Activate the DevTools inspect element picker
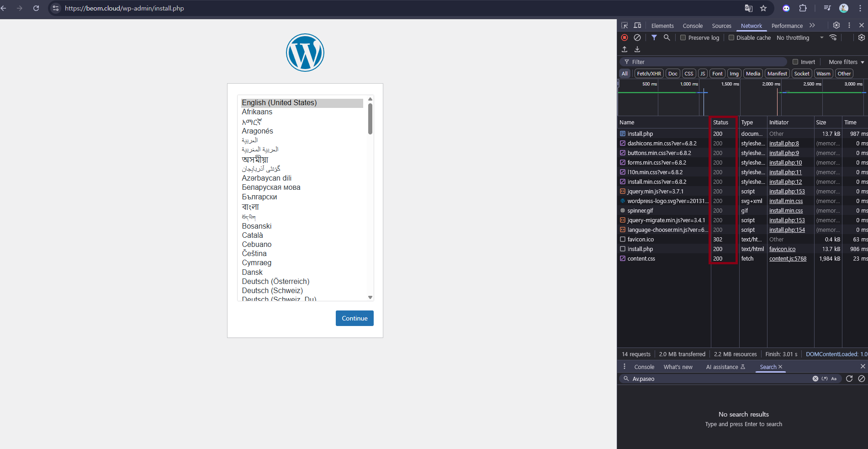Image resolution: width=868 pixels, height=449 pixels. click(x=625, y=26)
